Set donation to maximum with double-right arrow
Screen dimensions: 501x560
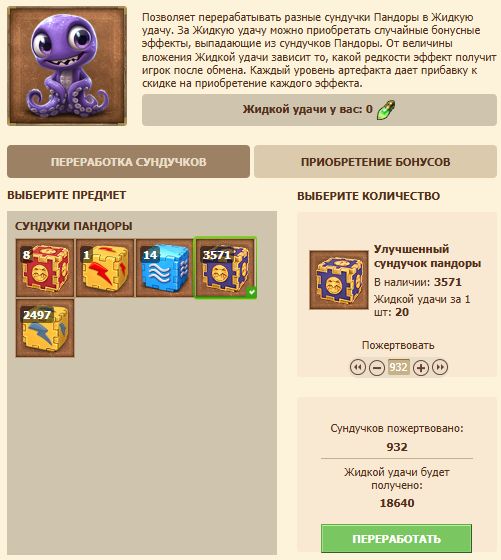point(440,367)
